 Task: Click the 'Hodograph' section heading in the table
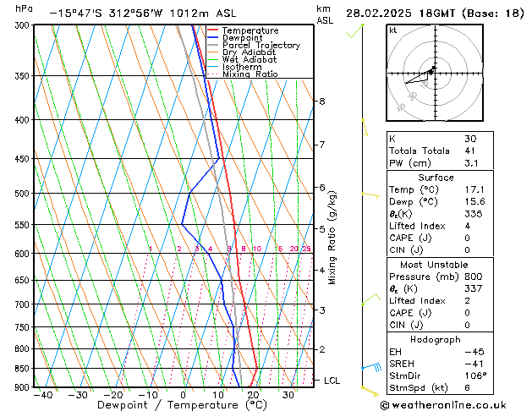(x=436, y=340)
